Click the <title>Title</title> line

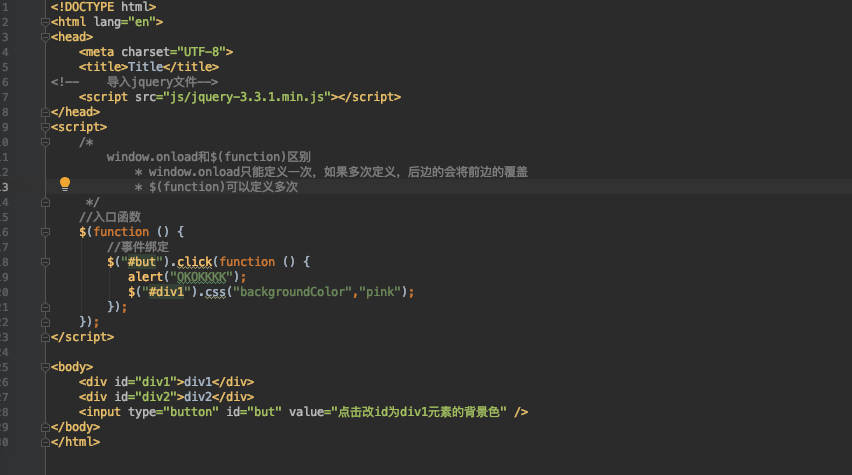click(149, 67)
